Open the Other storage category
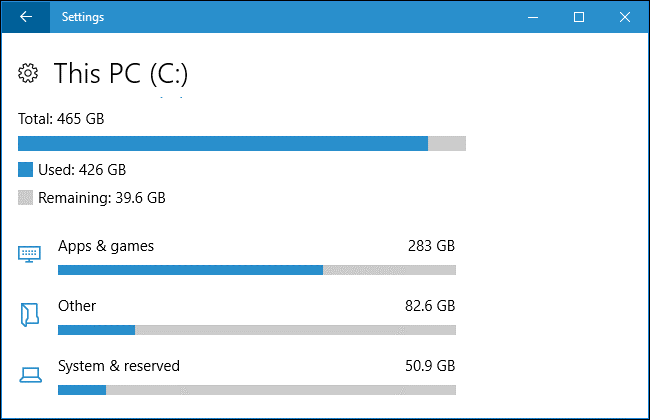 pyautogui.click(x=77, y=305)
